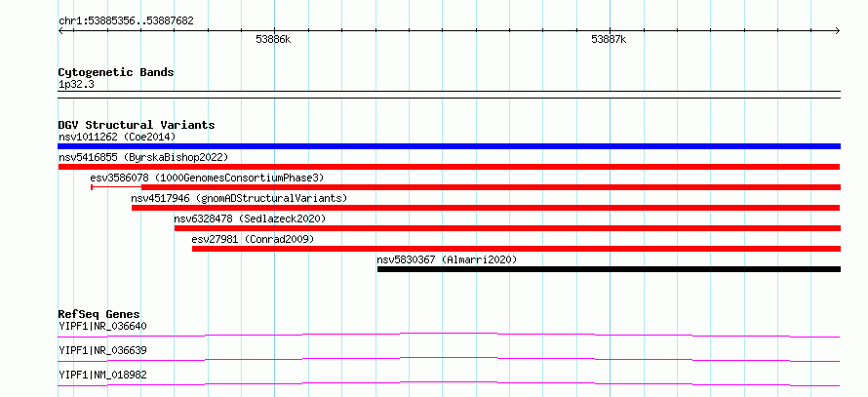Open the YIPF1|NR_036639 gene label
Image resolution: width=868 pixels, height=397 pixels.
[102, 350]
